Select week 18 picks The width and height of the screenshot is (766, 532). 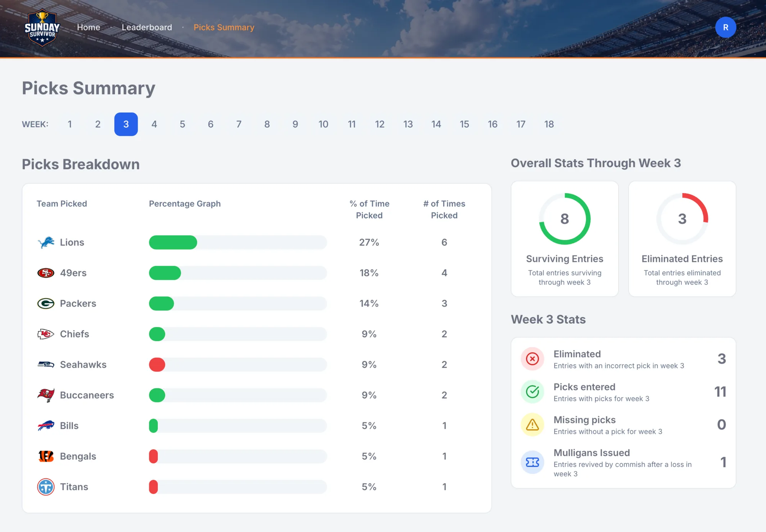[x=549, y=124]
